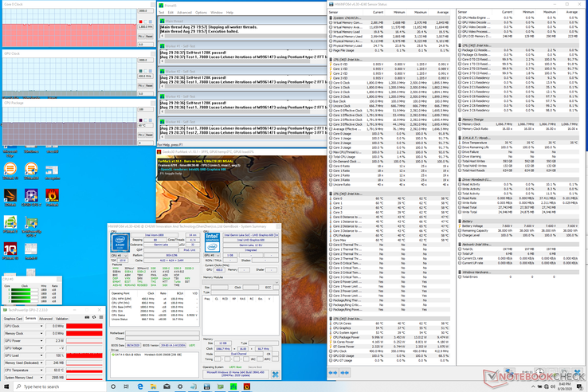
Task: Open File Explorer from taskbar
Action: point(153,386)
